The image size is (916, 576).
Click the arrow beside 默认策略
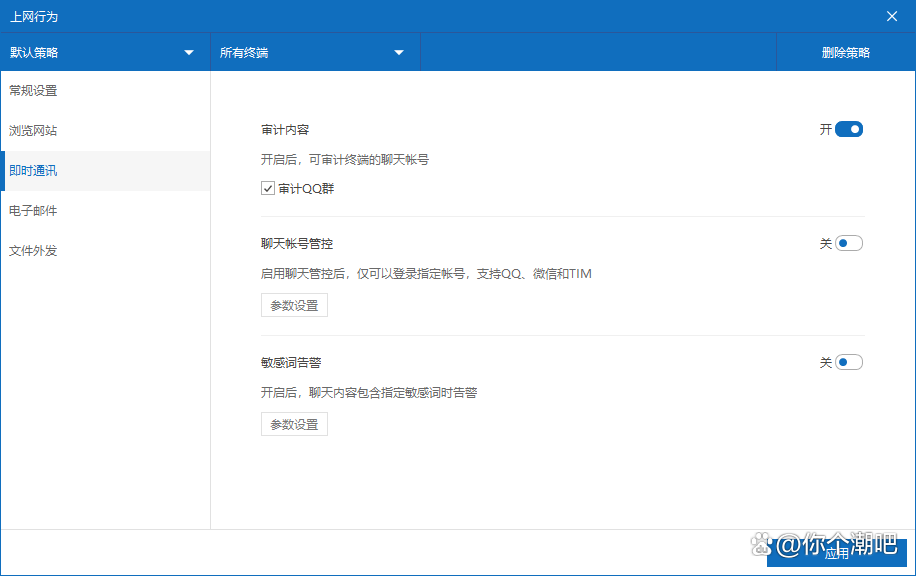(189, 53)
